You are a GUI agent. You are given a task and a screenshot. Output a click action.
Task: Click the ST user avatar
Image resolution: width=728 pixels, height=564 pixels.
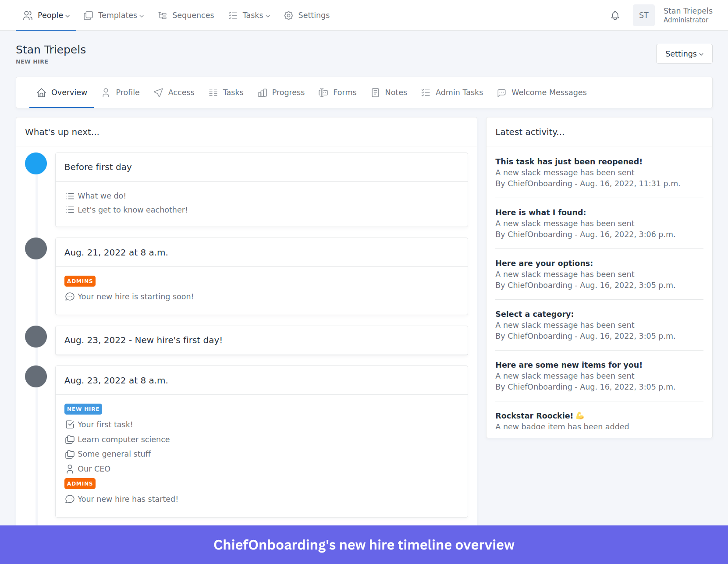click(643, 15)
